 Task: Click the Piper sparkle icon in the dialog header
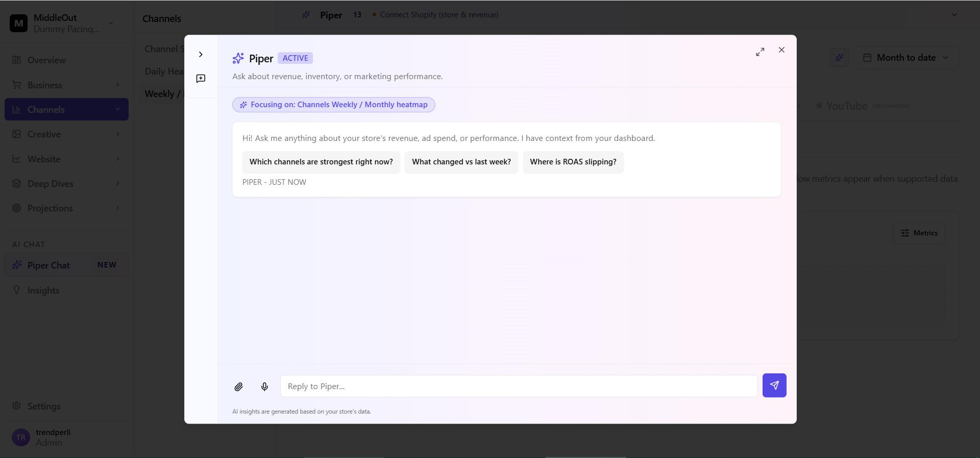tap(238, 58)
